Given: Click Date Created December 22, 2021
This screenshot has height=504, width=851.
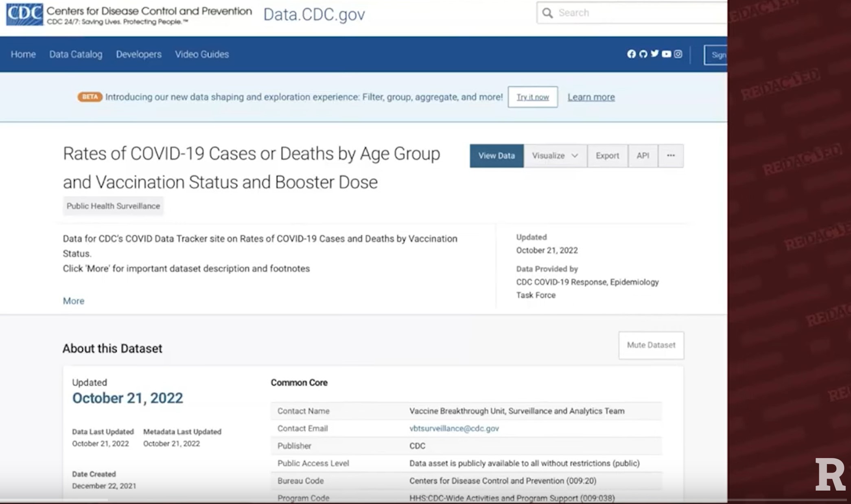Looking at the screenshot, I should click(x=104, y=486).
